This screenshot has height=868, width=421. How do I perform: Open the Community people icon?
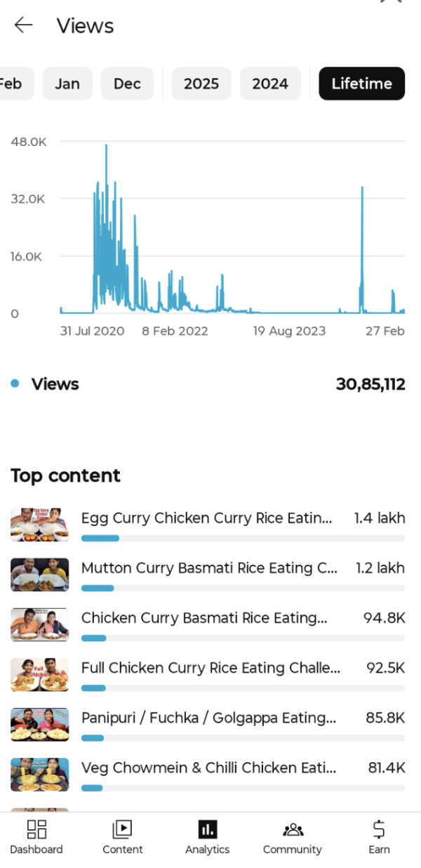pyautogui.click(x=293, y=829)
